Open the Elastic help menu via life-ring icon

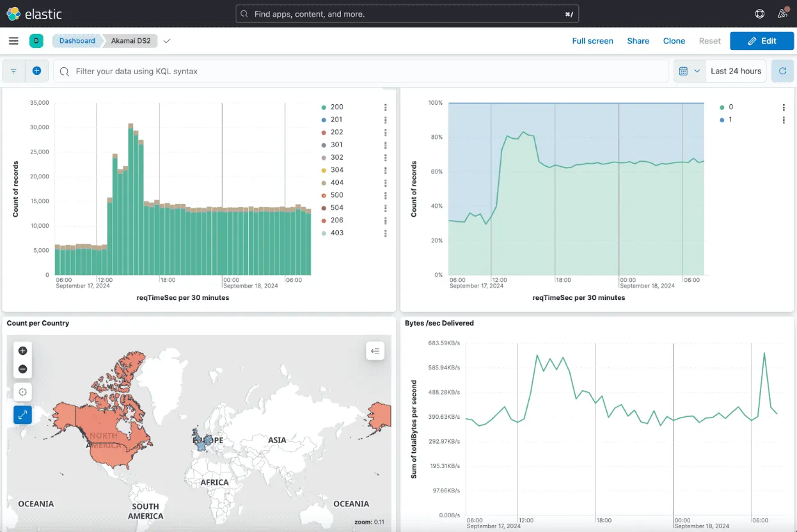(x=759, y=13)
